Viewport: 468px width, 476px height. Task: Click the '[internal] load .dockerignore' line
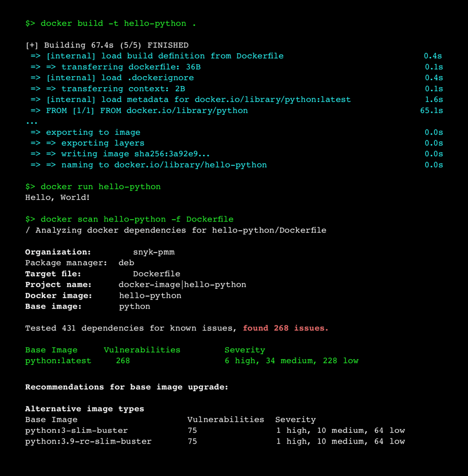[112, 78]
